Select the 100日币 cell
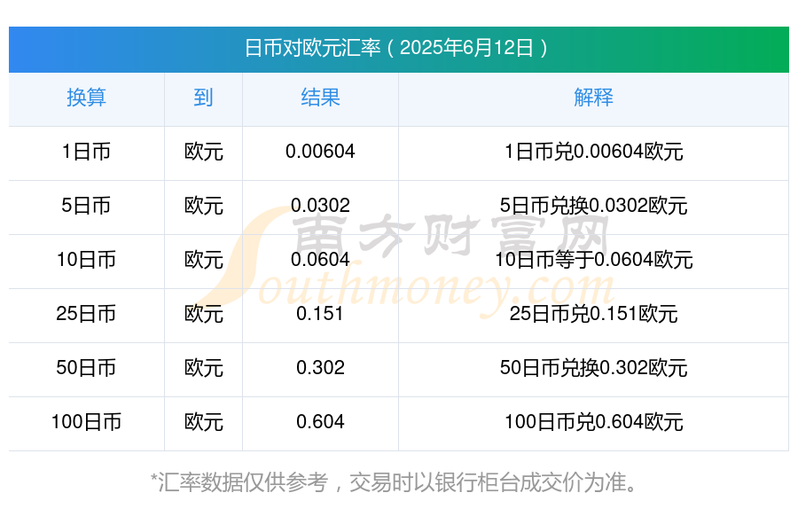Viewport: 798px width, 532px height. [x=86, y=422]
